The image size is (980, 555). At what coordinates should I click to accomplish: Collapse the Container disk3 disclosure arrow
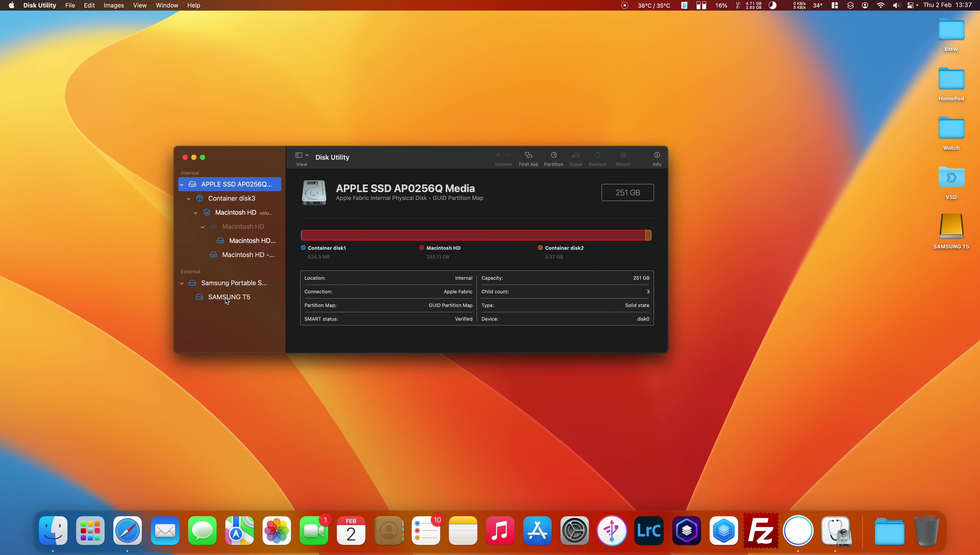pos(189,199)
